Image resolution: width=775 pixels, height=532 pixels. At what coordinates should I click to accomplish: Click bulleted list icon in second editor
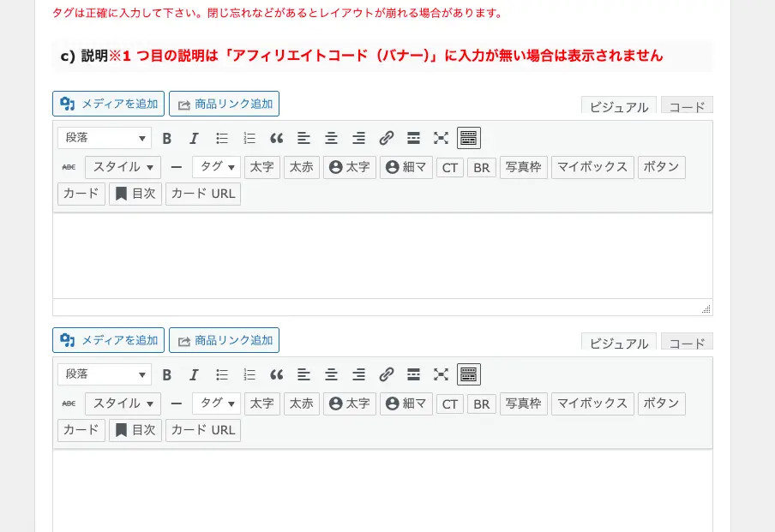[222, 374]
